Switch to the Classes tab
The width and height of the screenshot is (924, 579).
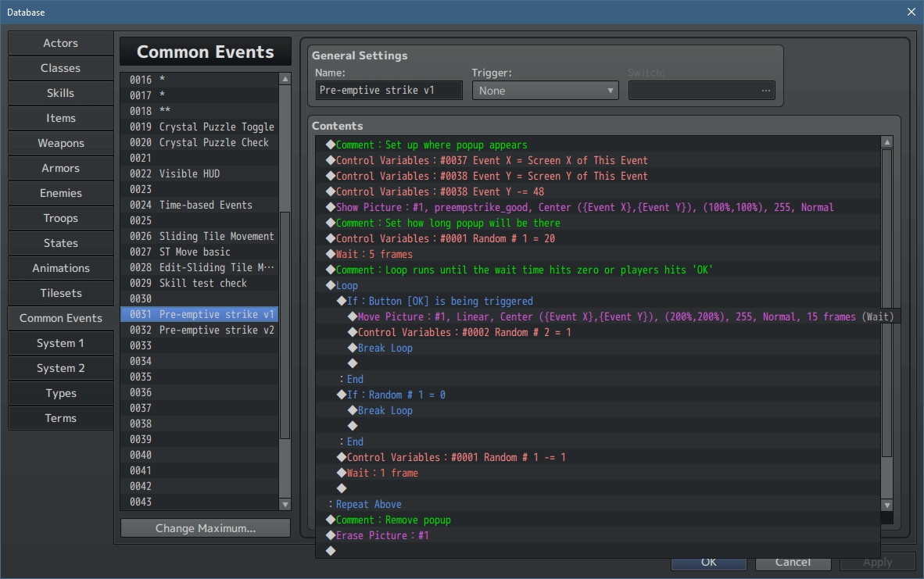[x=61, y=68]
